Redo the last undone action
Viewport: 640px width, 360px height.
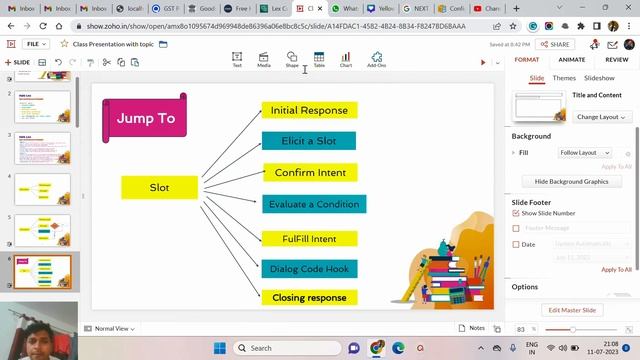pyautogui.click(x=73, y=62)
